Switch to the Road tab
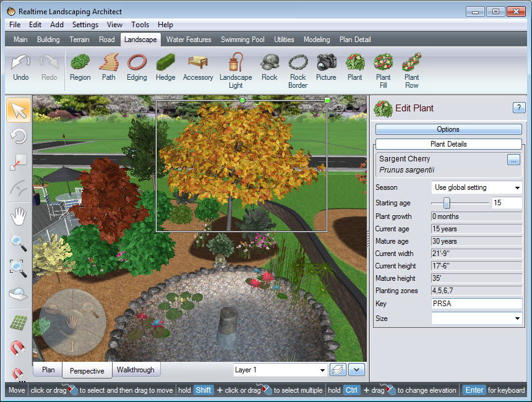This screenshot has height=402, width=532. [106, 40]
